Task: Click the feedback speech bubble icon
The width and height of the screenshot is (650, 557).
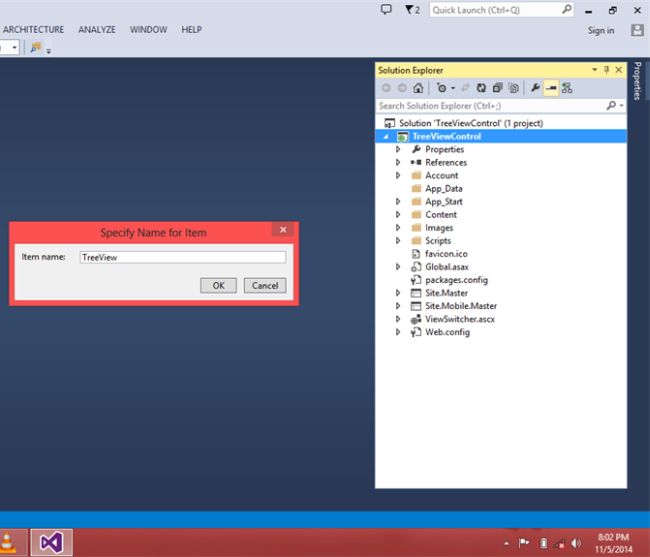Action: click(x=386, y=9)
